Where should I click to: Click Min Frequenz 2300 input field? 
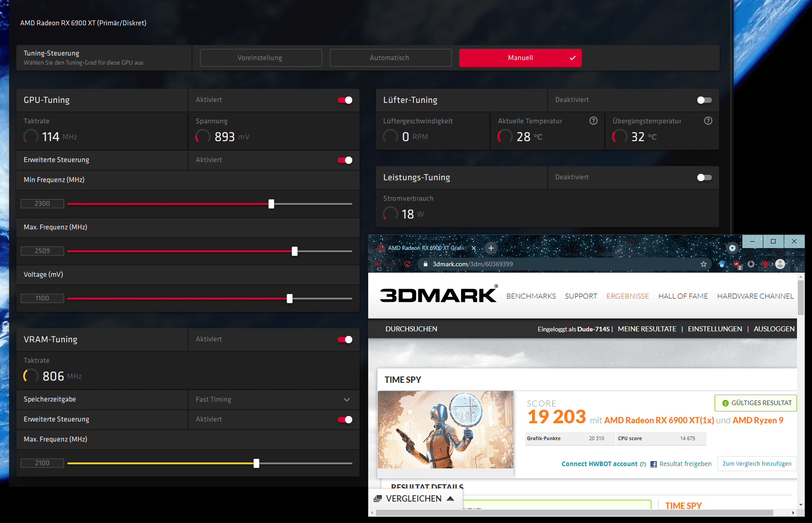coord(42,203)
